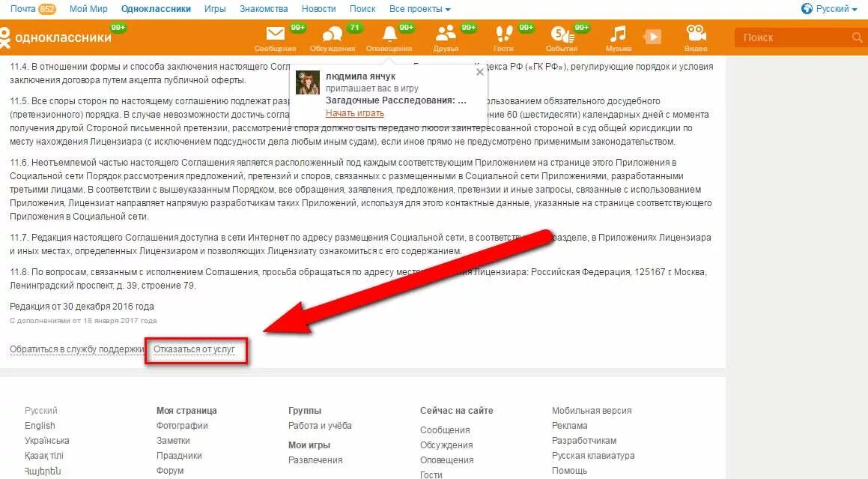Screen dimensions: 868x479
Task: Open Развлечения footer link
Action: 315,460
